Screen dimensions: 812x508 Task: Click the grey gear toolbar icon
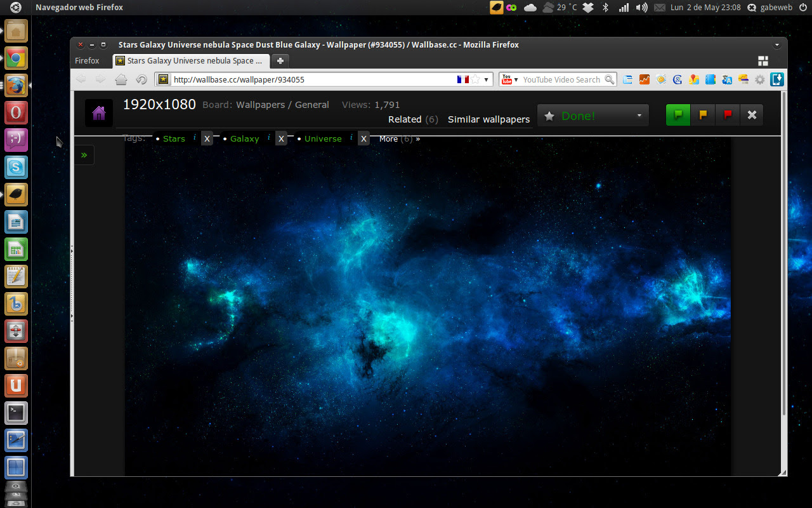tap(759, 79)
